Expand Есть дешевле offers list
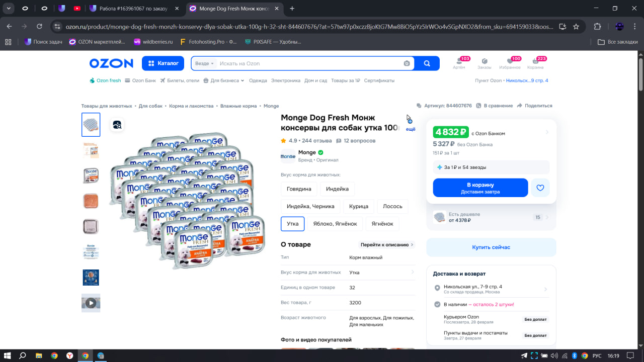The image size is (644, 362). (x=491, y=217)
